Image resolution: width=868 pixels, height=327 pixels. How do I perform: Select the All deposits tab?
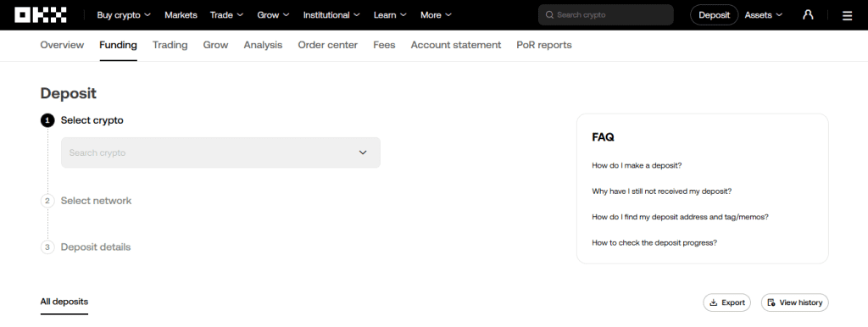pos(64,302)
